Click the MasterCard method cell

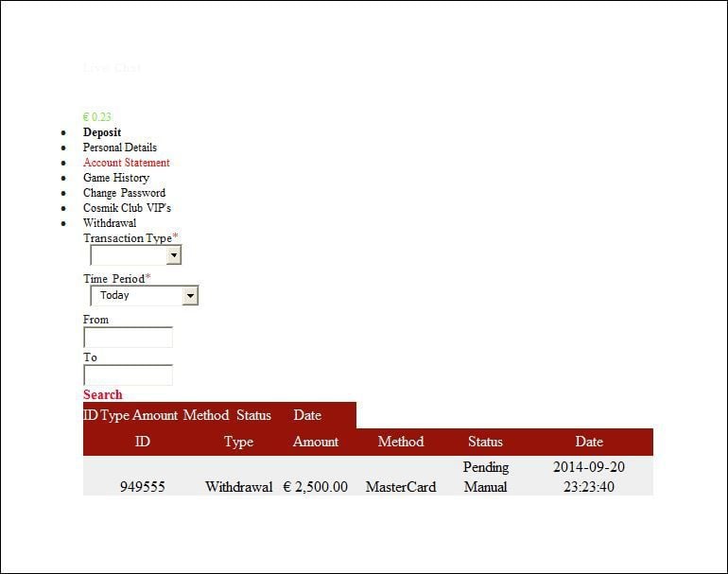point(401,487)
